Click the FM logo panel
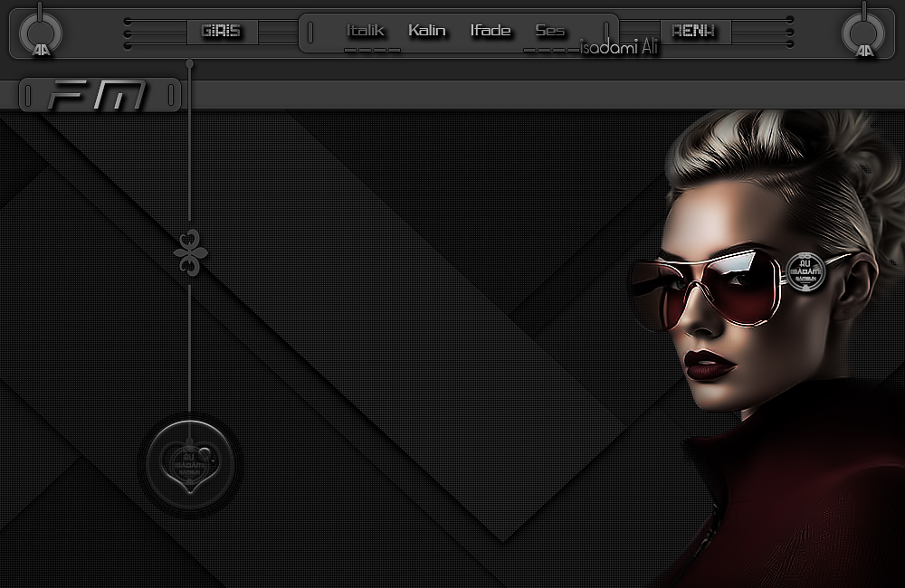905x588 pixels. pyautogui.click(x=100, y=95)
